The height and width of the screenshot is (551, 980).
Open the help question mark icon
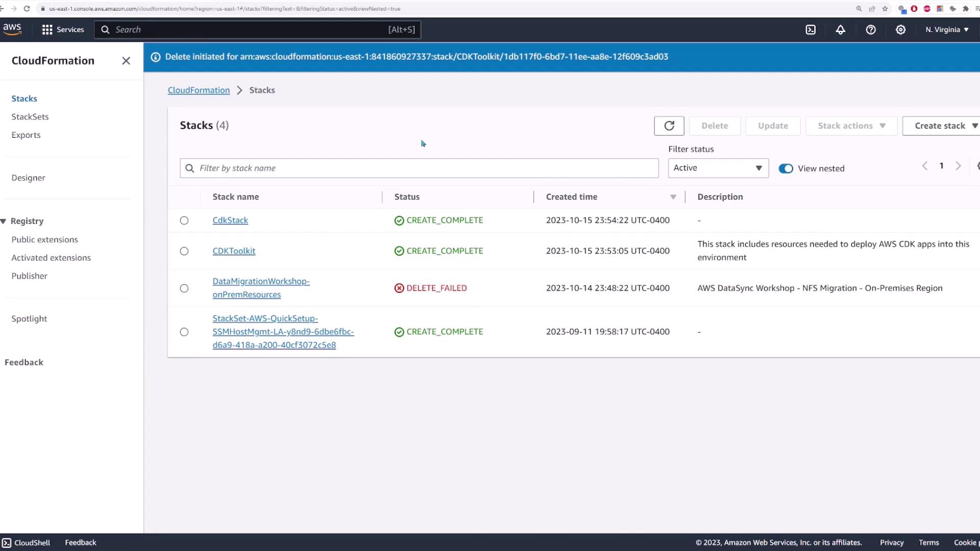point(871,30)
